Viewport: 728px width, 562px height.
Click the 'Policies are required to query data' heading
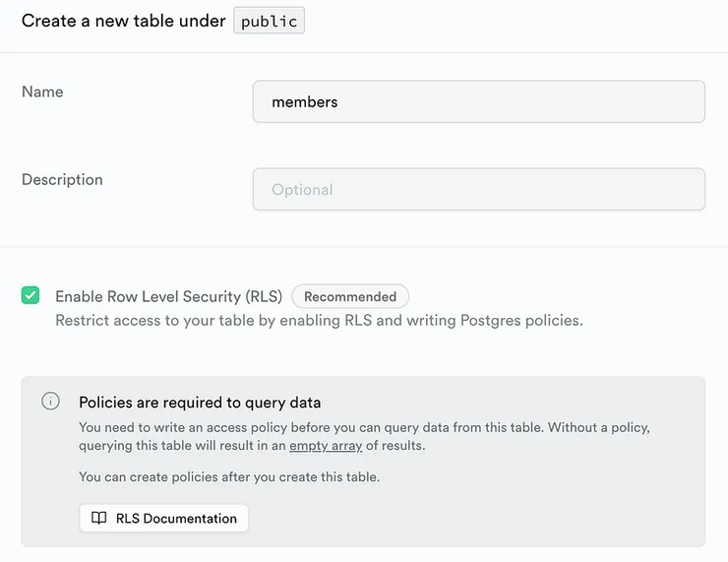tap(200, 403)
